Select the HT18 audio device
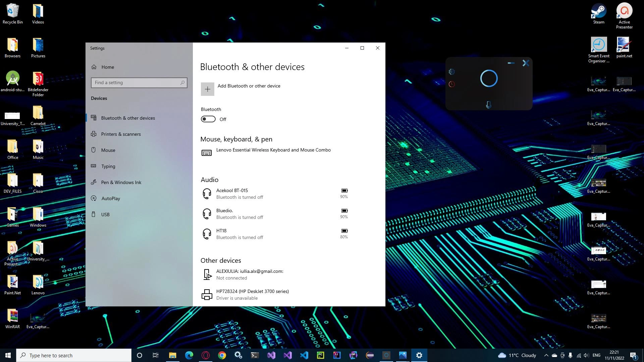This screenshot has height=362, width=644. [275, 234]
